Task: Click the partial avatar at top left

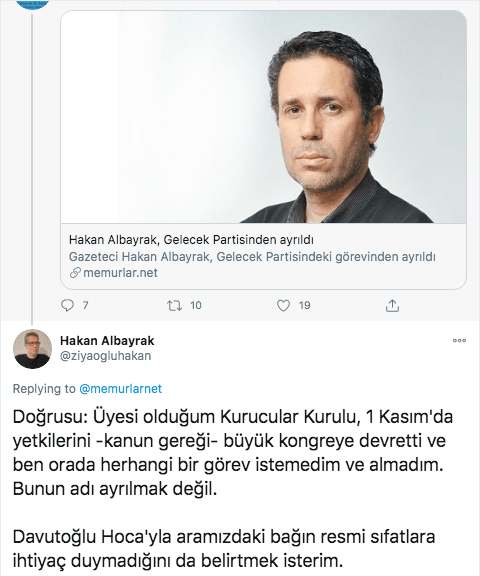Action: pos(33,5)
